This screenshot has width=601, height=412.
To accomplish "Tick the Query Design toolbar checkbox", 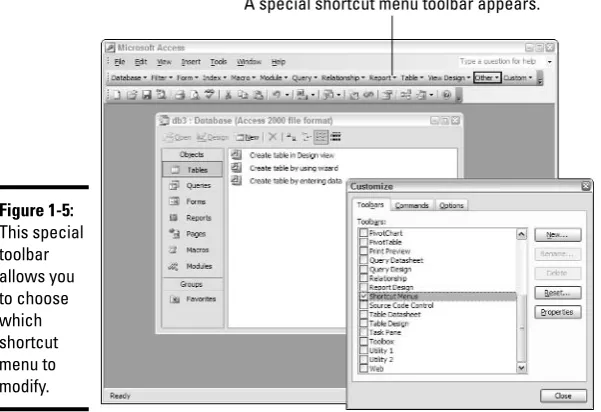I will tap(363, 269).
